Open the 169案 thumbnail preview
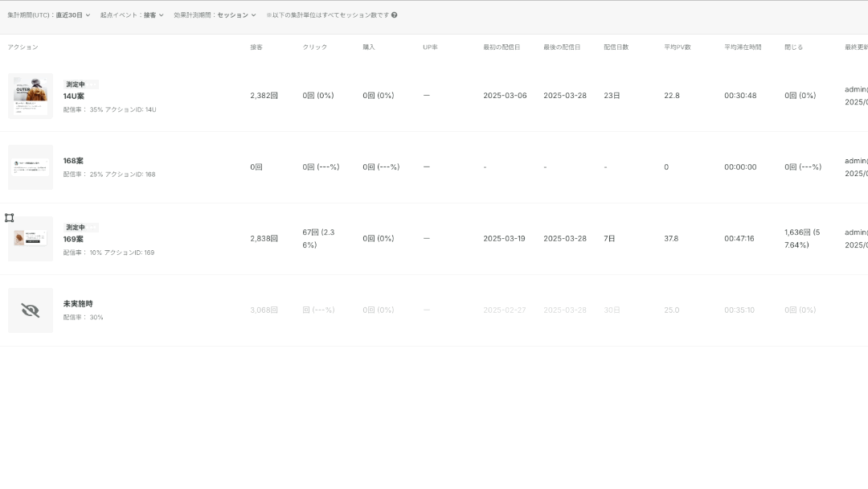The width and height of the screenshot is (868, 489). [31, 239]
